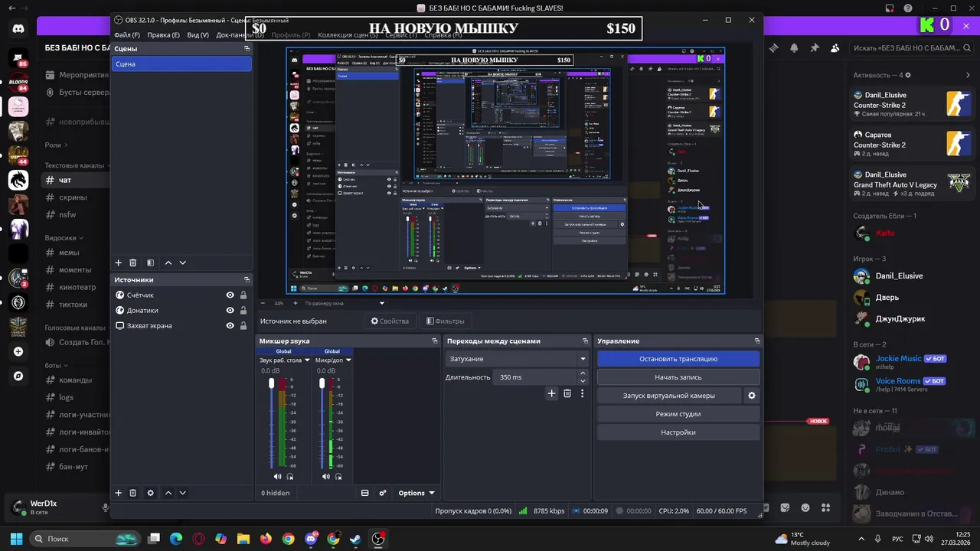Remove the transition using the trash icon
This screenshot has width=980, height=551.
[567, 393]
